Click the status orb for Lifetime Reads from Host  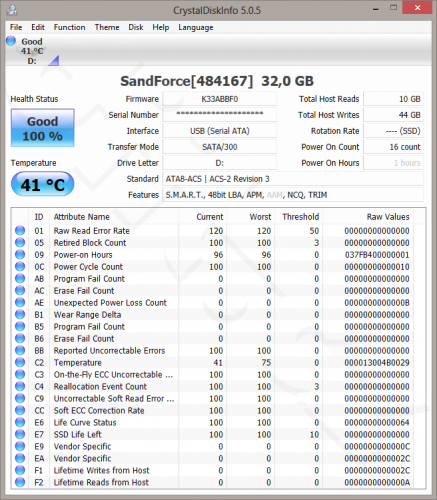(x=20, y=482)
